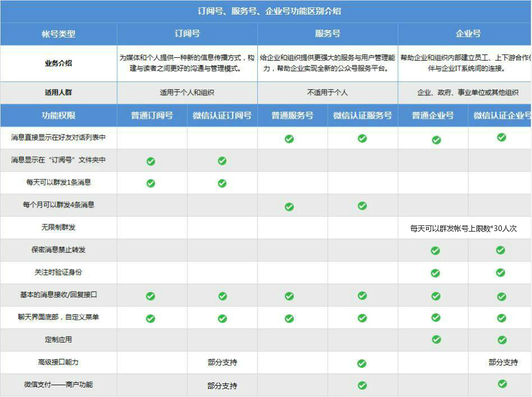Click 微信认证服务号 checkmark for 微信支付商户功能
This screenshot has height=397, width=532.
363,385
